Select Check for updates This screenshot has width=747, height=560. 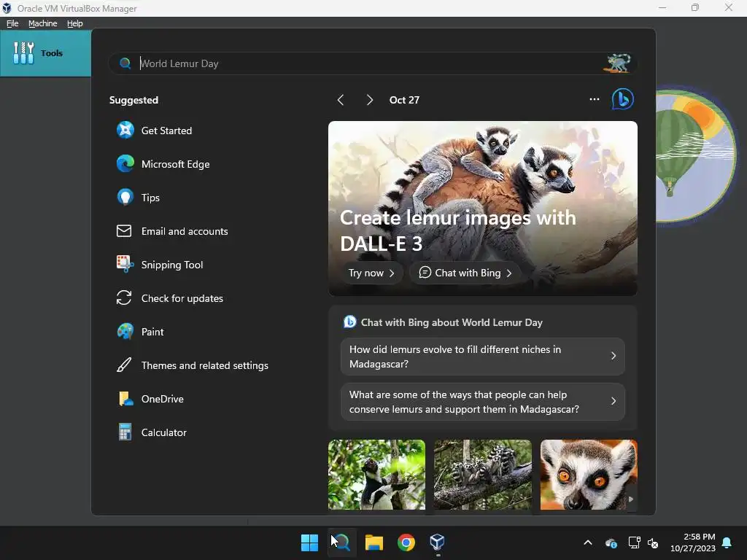point(169,298)
